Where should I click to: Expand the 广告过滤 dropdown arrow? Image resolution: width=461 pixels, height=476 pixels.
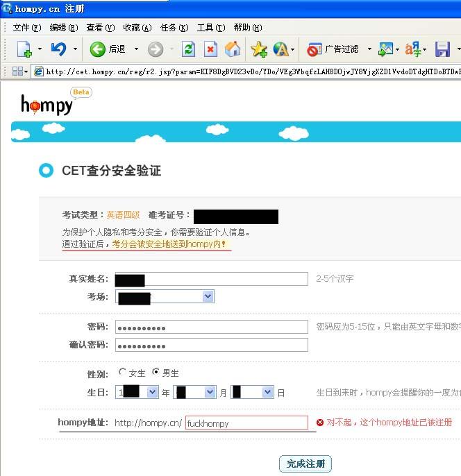pyautogui.click(x=369, y=49)
